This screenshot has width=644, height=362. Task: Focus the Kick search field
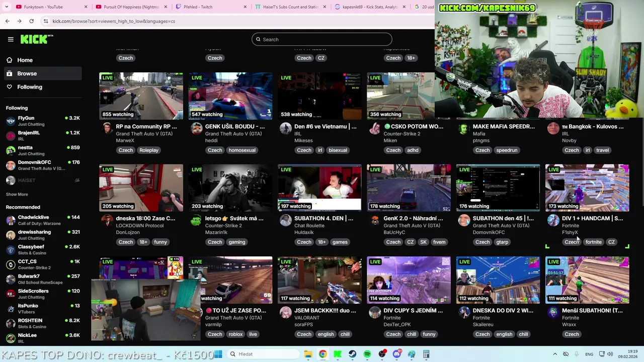coord(322,39)
